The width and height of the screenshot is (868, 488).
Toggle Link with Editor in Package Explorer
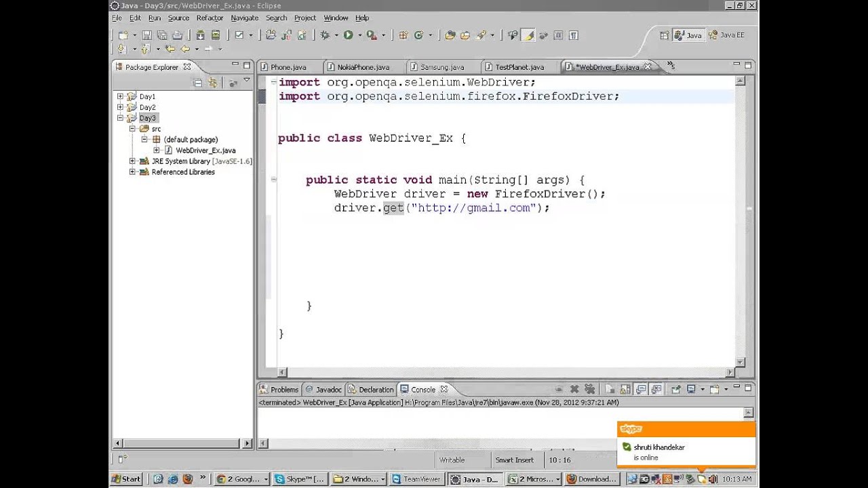213,83
